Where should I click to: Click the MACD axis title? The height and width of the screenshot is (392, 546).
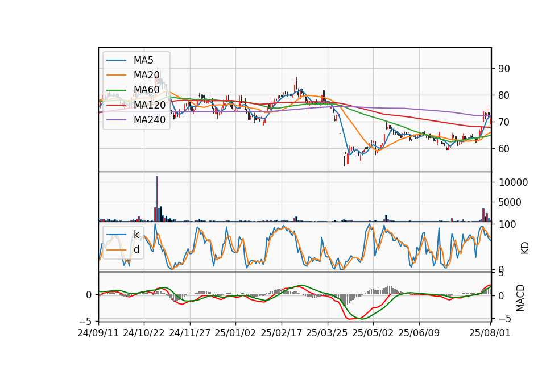pos(520,298)
